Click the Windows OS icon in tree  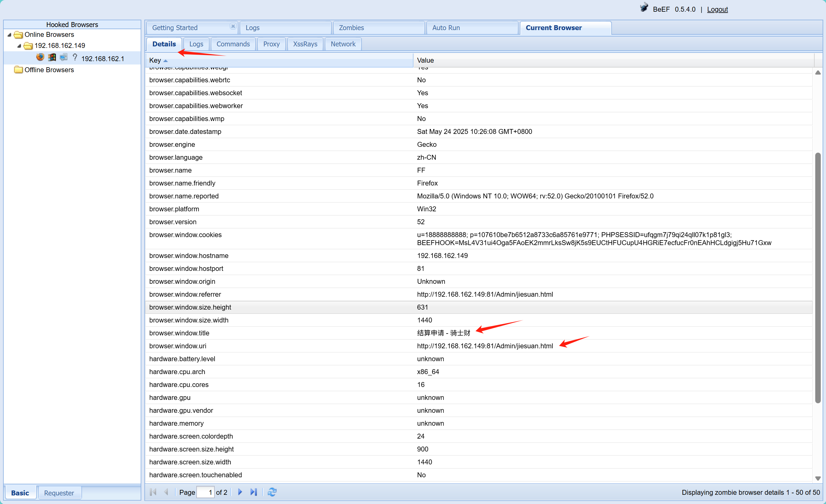52,58
